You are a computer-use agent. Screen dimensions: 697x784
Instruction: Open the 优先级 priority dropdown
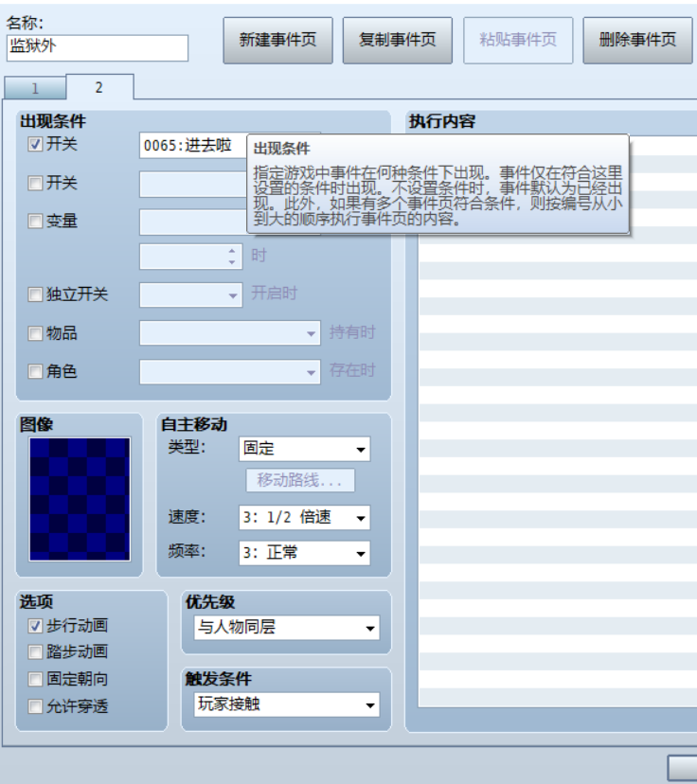287,628
